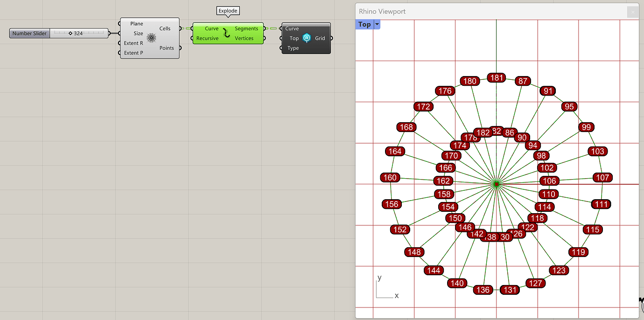This screenshot has width=644, height=320.
Task: Click point tag 103 in viewport
Action: [x=597, y=151]
